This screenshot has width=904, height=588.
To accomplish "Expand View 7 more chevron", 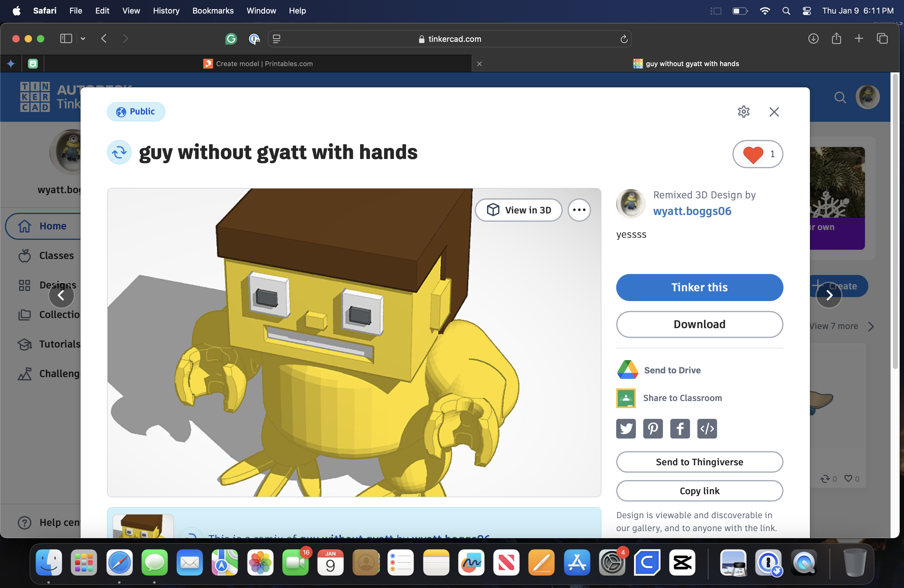I will (x=870, y=326).
